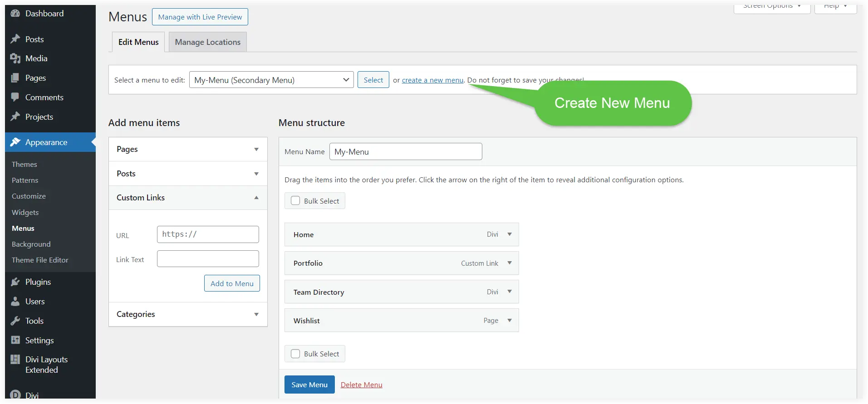This screenshot has width=868, height=404.
Task: Expand the Wishlist menu item options
Action: 510,321
